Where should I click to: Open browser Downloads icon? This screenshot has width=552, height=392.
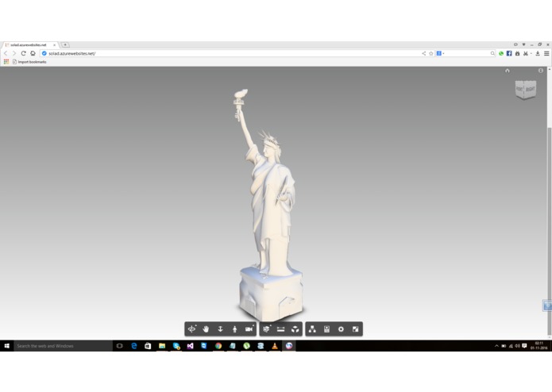[x=538, y=53]
